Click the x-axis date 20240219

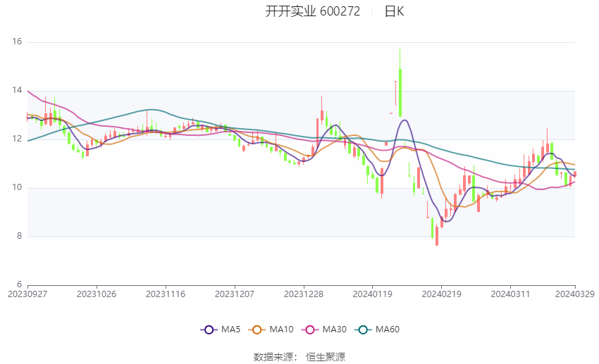[442, 294]
